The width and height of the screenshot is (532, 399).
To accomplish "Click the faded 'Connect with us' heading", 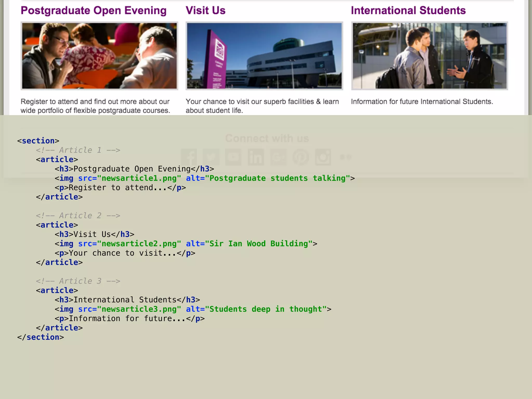I will coord(267,138).
